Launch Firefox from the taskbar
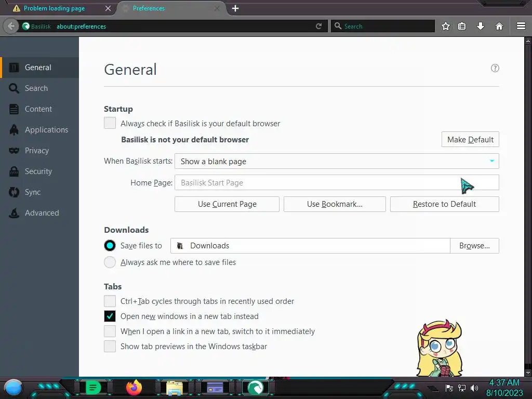532x399 pixels. [134, 388]
